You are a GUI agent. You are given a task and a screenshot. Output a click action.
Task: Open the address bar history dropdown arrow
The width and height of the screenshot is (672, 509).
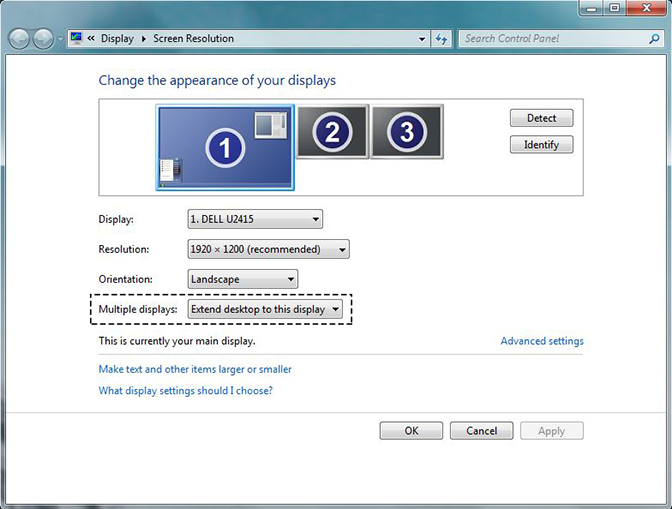tap(422, 39)
